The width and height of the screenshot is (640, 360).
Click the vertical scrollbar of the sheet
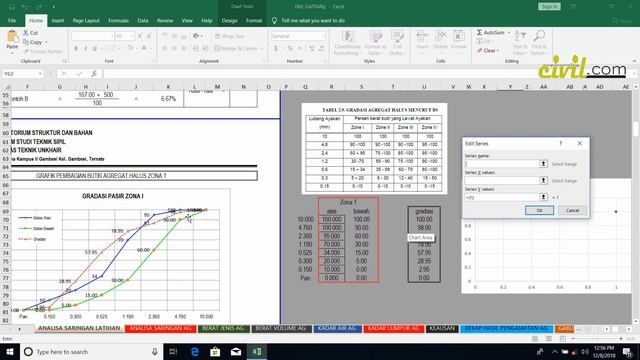click(635, 204)
